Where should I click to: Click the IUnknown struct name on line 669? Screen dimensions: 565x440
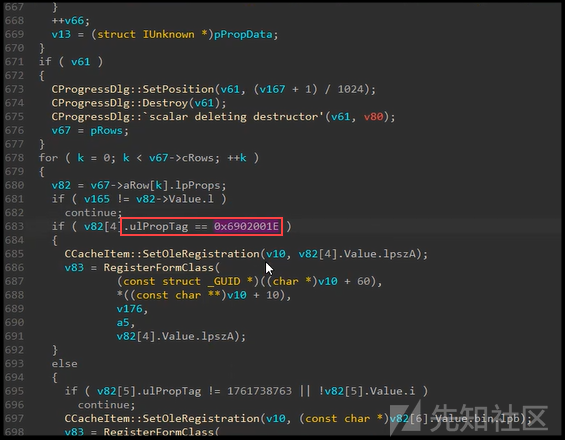(x=169, y=35)
